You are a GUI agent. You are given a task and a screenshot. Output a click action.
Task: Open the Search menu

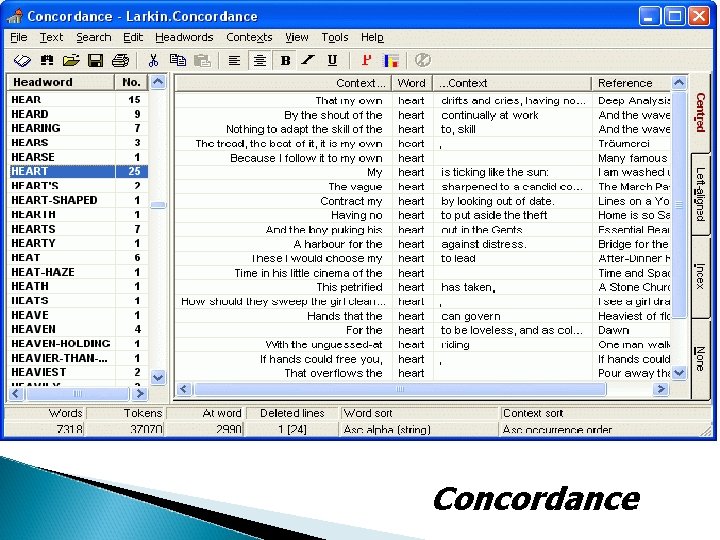(x=94, y=37)
